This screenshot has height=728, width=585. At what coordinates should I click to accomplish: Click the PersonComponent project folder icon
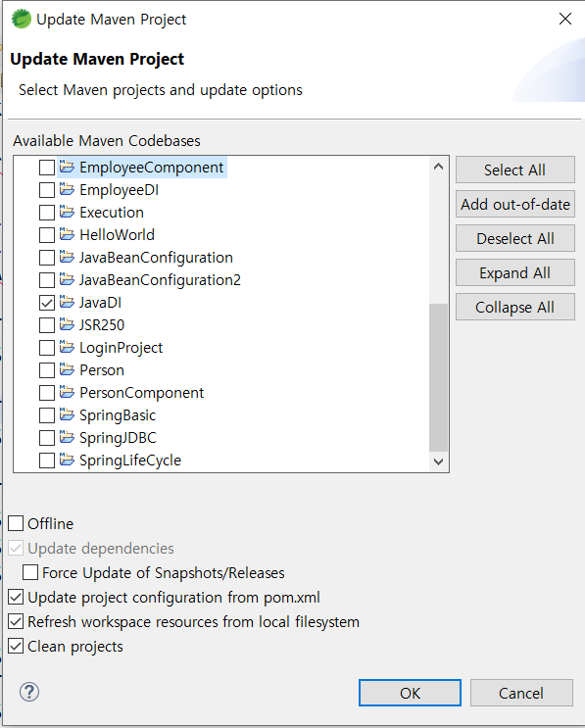tap(67, 392)
